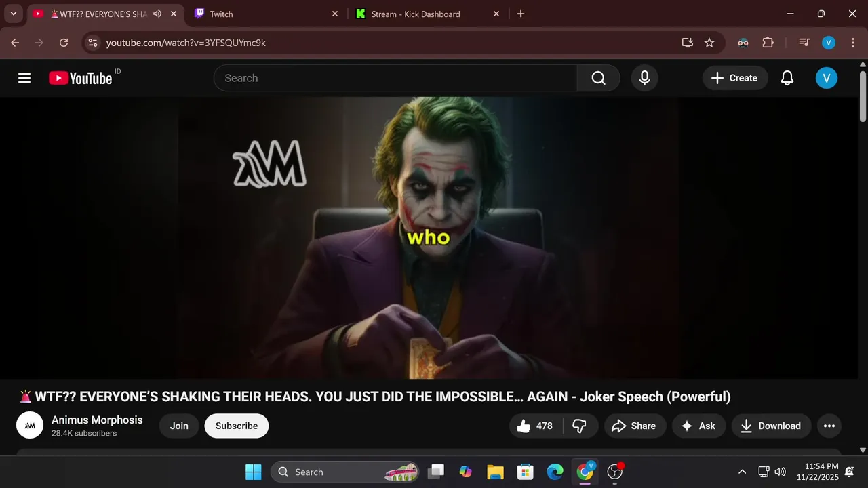The height and width of the screenshot is (488, 868).
Task: Click the Joker video player
Action: tap(429, 238)
